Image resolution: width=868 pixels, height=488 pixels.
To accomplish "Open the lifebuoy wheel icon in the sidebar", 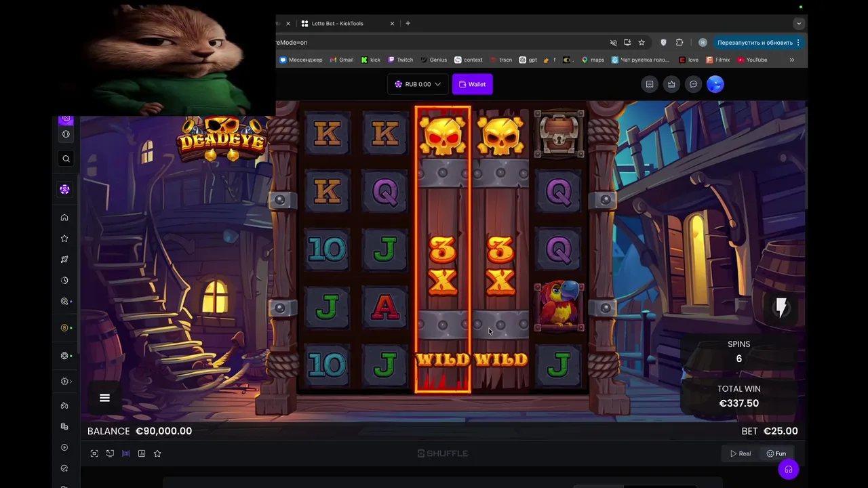I will click(64, 356).
